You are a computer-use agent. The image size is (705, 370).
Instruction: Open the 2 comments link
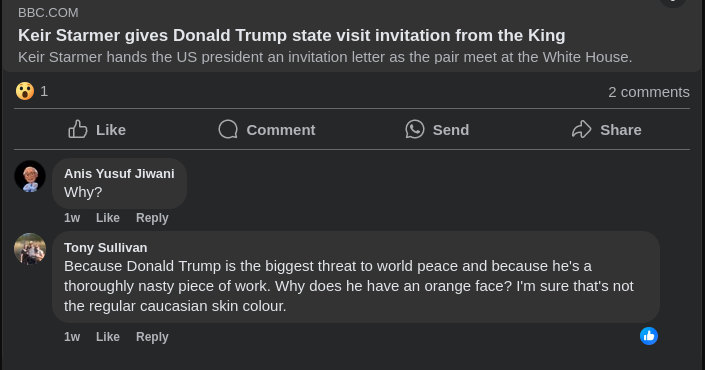[649, 92]
